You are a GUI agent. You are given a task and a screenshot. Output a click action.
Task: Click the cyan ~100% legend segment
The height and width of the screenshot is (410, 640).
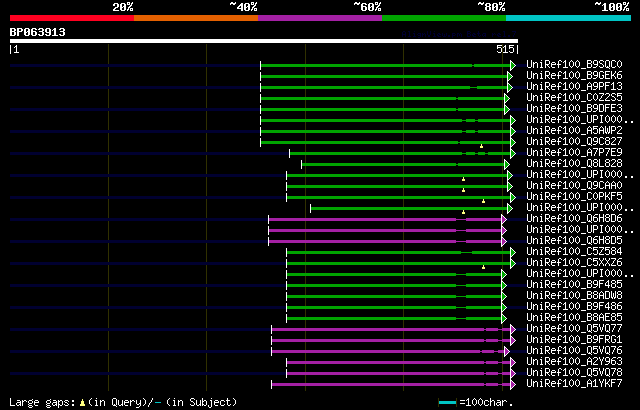coord(568,18)
